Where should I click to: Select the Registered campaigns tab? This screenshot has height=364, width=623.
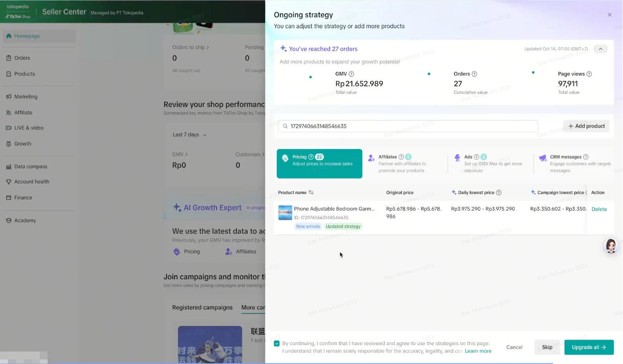point(202,307)
